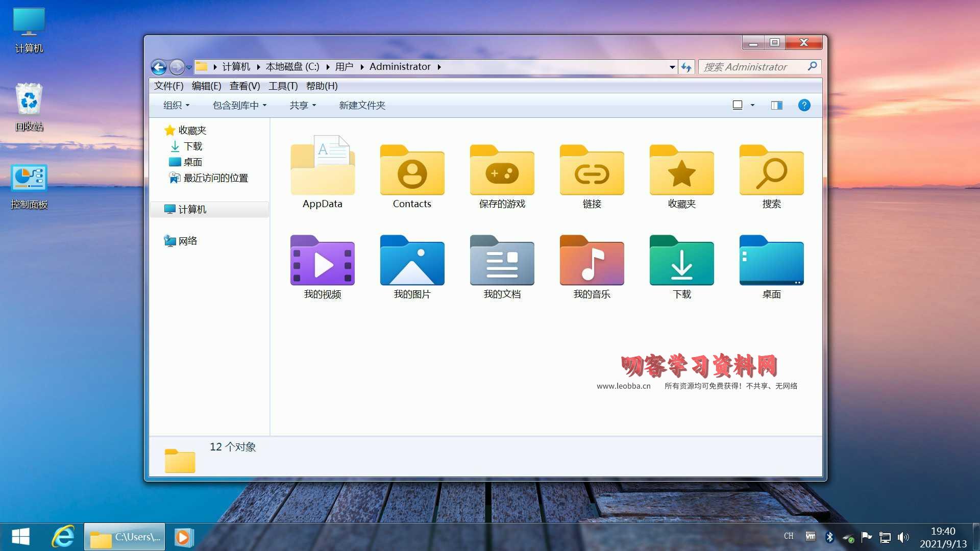
Task: Open the 查看(V) menu
Action: coord(244,86)
